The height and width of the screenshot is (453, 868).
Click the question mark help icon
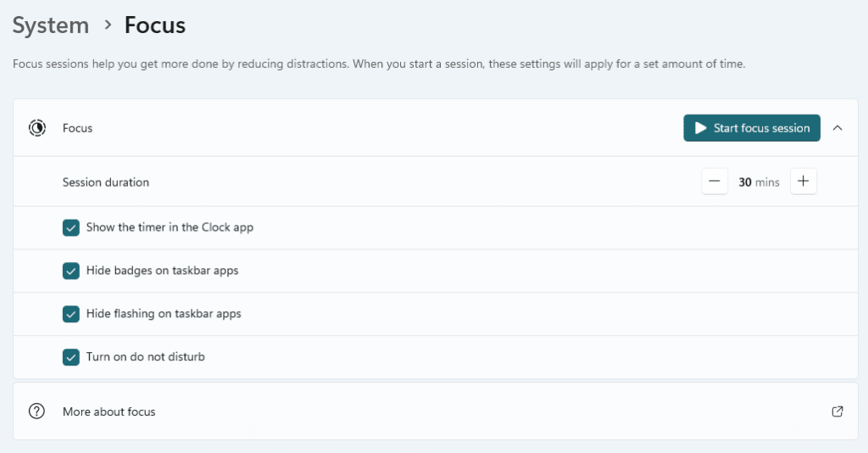[x=36, y=411]
